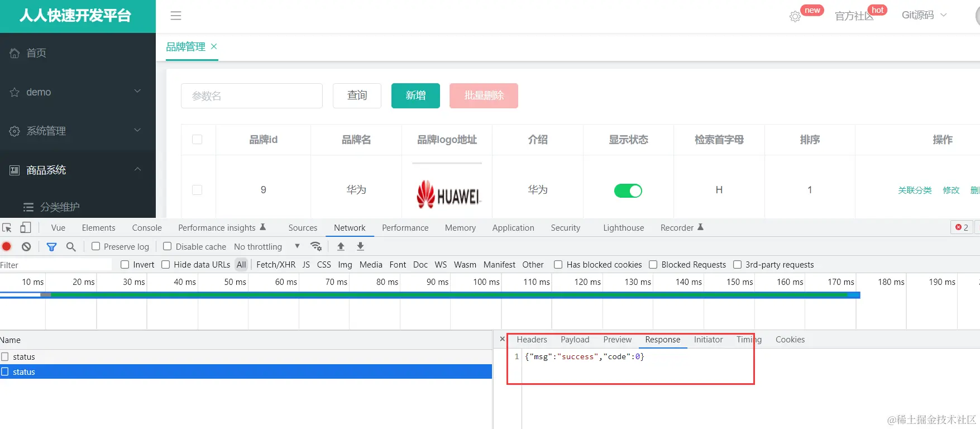This screenshot has width=980, height=429.
Task: Check Blocked Requests checkbox
Action: pyautogui.click(x=653, y=265)
